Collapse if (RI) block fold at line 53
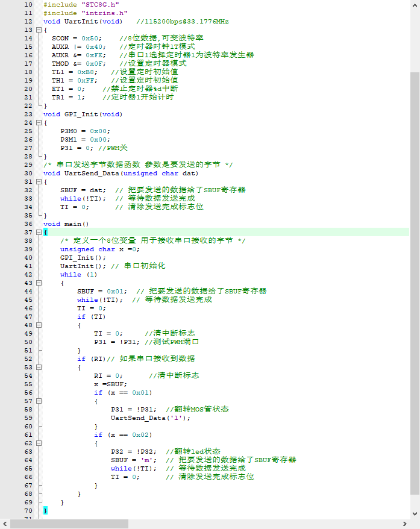The image size is (420, 529). point(39,367)
